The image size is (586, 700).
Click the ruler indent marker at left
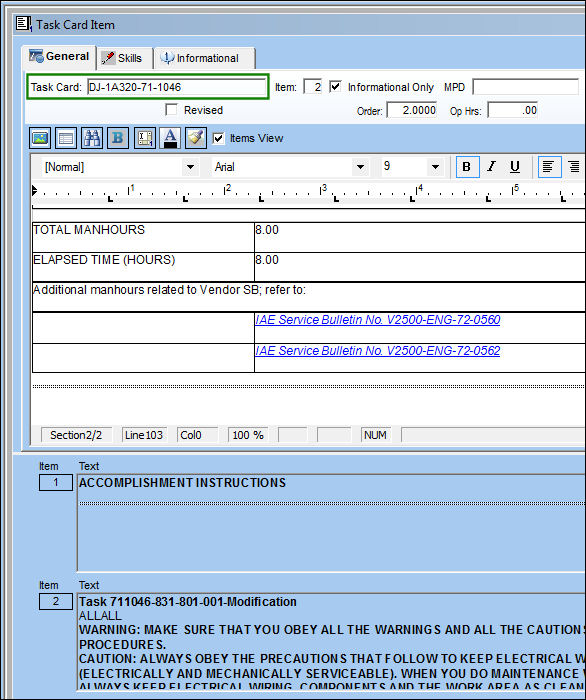(34, 191)
